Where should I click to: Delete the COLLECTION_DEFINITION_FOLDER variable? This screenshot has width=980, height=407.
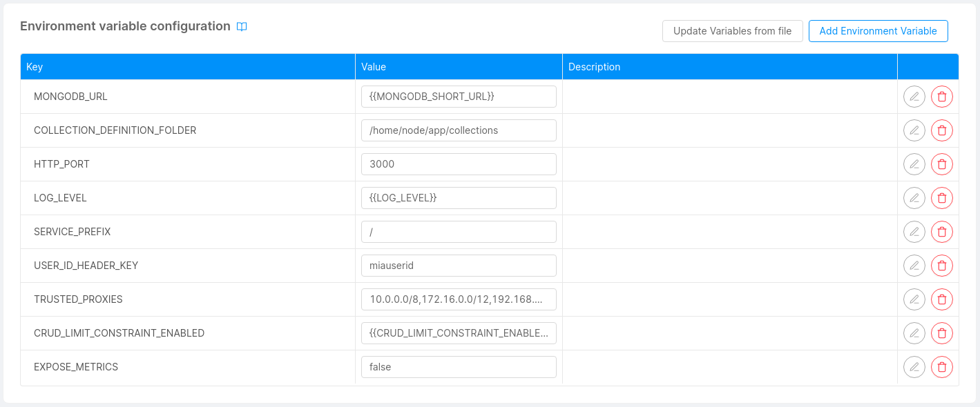941,130
